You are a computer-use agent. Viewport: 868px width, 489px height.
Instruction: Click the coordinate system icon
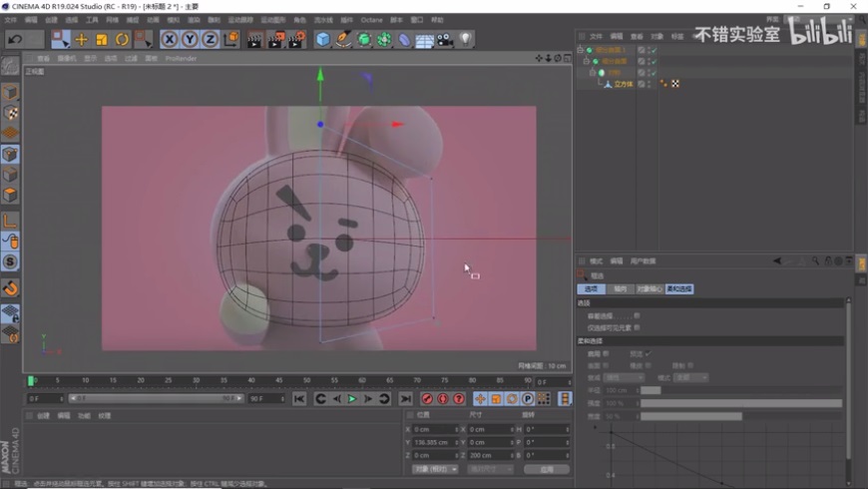pyautogui.click(x=230, y=39)
